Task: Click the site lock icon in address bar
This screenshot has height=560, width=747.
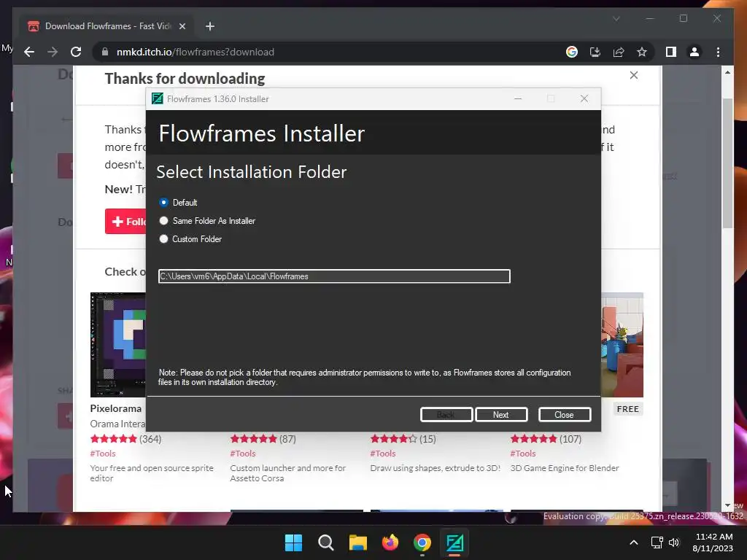Action: click(x=105, y=52)
